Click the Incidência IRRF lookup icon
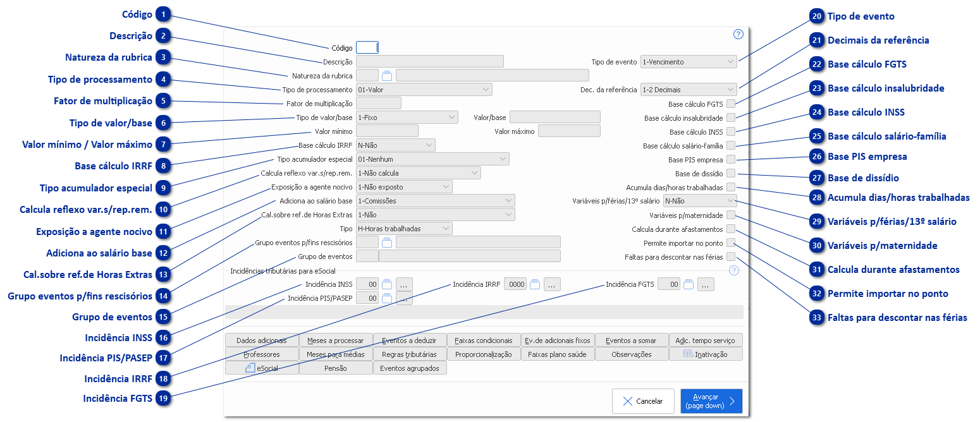This screenshot has width=980, height=422. point(535,284)
